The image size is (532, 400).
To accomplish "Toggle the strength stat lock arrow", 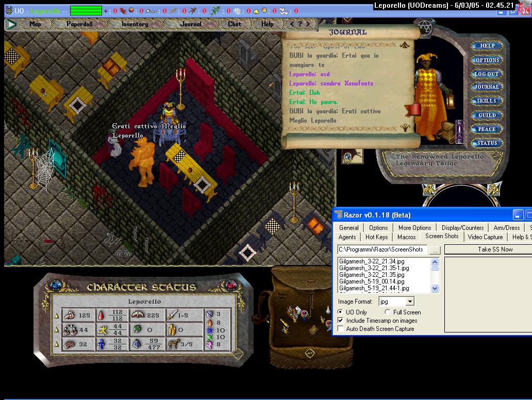I will pos(57,316).
